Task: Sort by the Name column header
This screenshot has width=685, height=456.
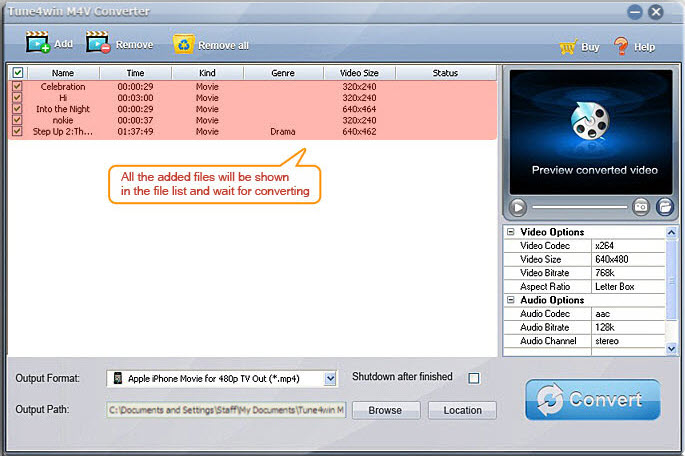Action: point(63,73)
